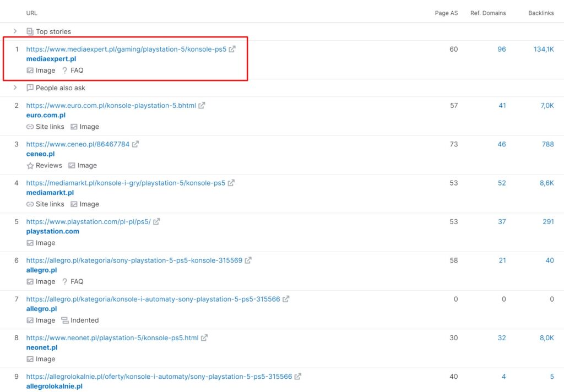Click the Image icon in allegro.pl row 7
This screenshot has height=392, width=564.
point(30,320)
